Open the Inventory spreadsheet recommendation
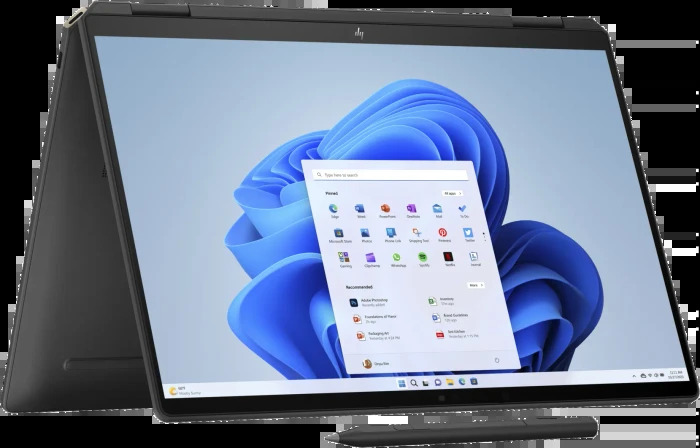The height and width of the screenshot is (448, 700). 442,301
